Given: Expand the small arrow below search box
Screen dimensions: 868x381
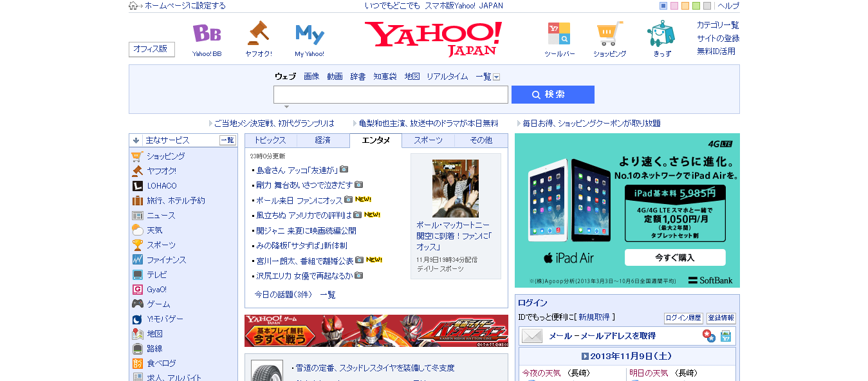Looking at the screenshot, I should [287, 107].
